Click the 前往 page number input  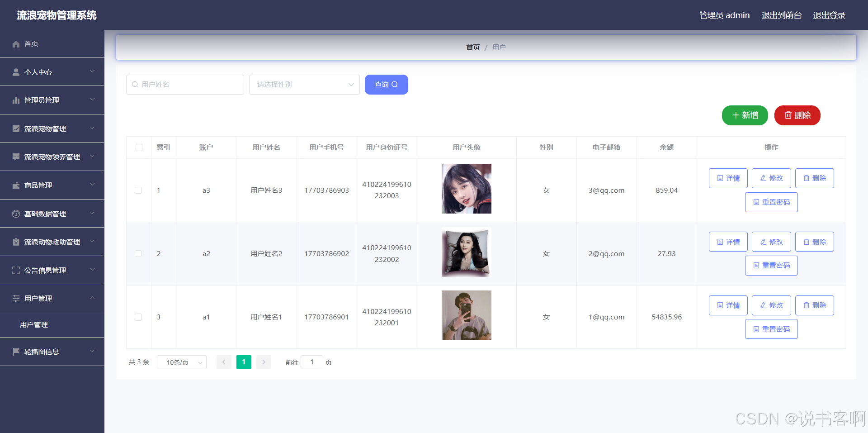[x=312, y=362]
